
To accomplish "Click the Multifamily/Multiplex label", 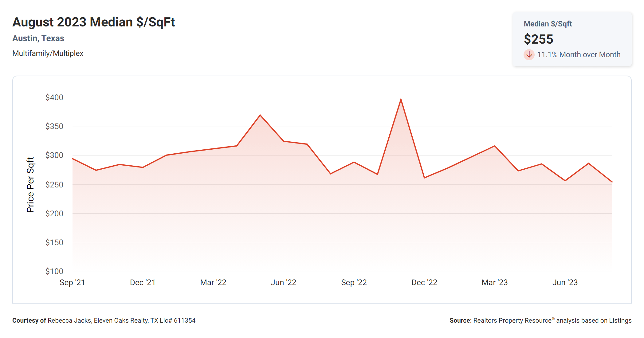I will tap(48, 53).
